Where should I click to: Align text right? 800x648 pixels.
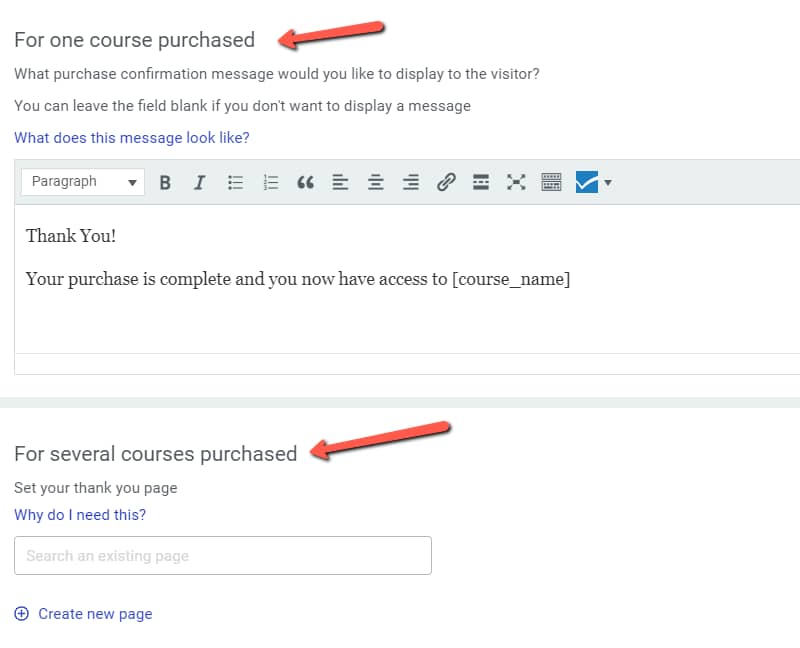(411, 182)
